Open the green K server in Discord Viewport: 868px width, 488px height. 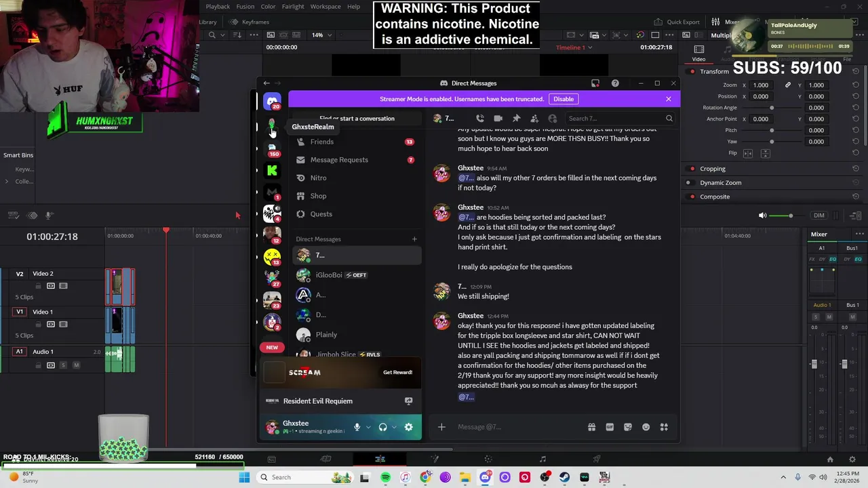[272, 171]
